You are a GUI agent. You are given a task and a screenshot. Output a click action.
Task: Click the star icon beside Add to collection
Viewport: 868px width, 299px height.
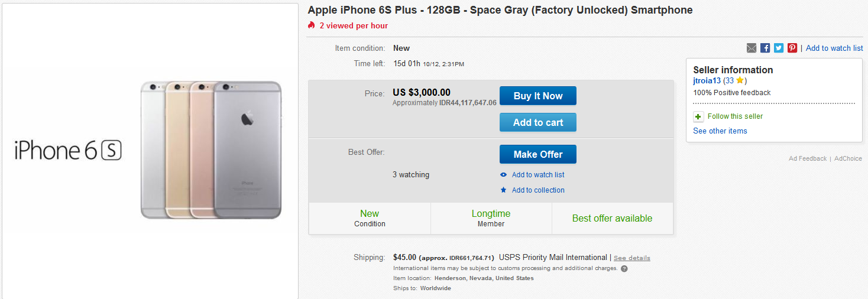coord(504,190)
